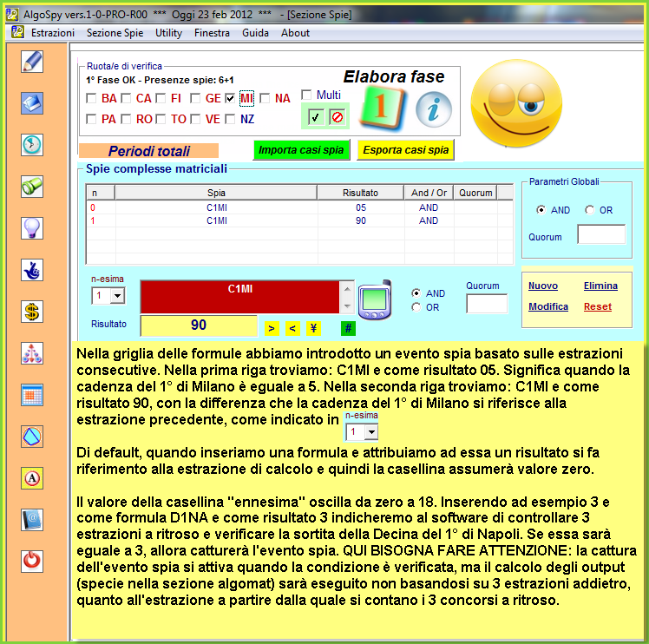Open the About menu

(295, 33)
